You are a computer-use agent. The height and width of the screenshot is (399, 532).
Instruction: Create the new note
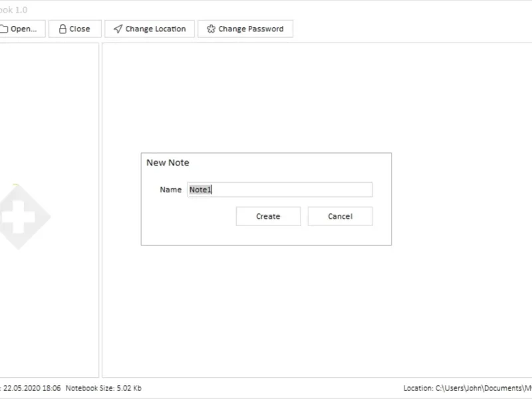[268, 216]
